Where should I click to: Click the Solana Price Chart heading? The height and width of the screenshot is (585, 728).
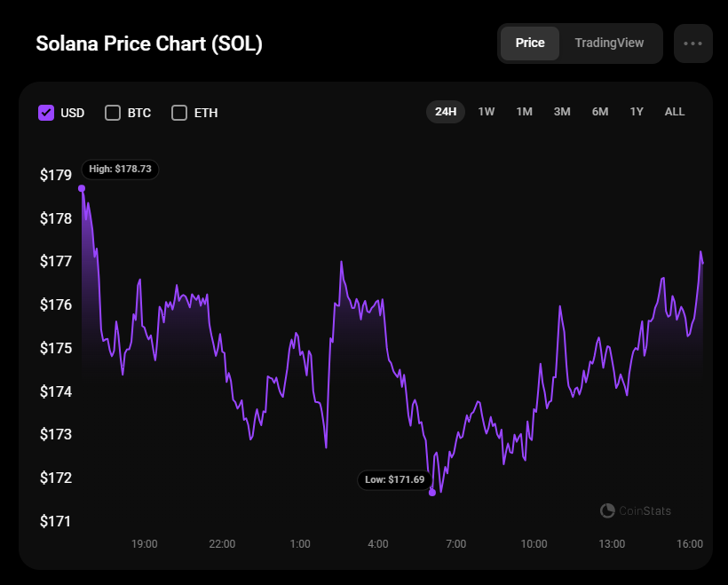click(x=149, y=43)
